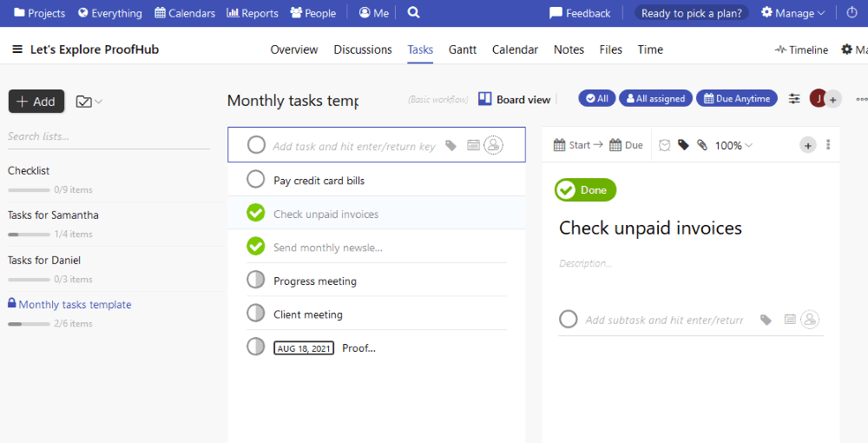Open the All assigned filter

(x=655, y=98)
